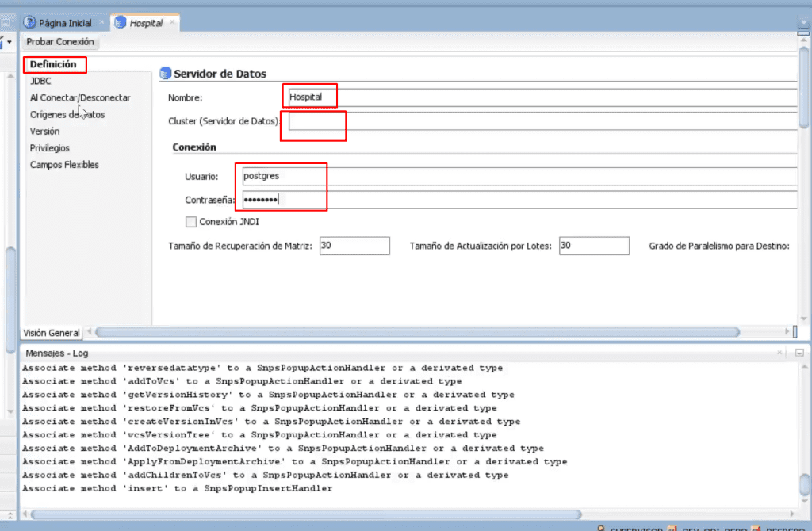The image size is (812, 531).
Task: Open the toolbar dropdown arrow at left
Action: (x=10, y=41)
